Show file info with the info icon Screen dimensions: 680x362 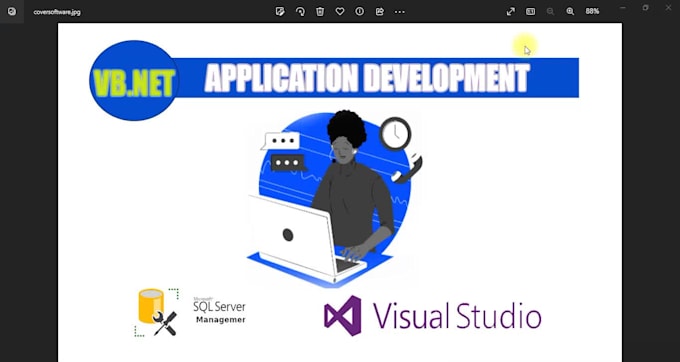360,12
